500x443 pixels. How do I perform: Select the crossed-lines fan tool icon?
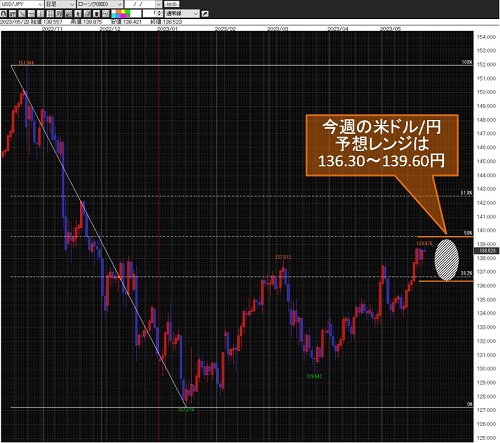(68, 14)
